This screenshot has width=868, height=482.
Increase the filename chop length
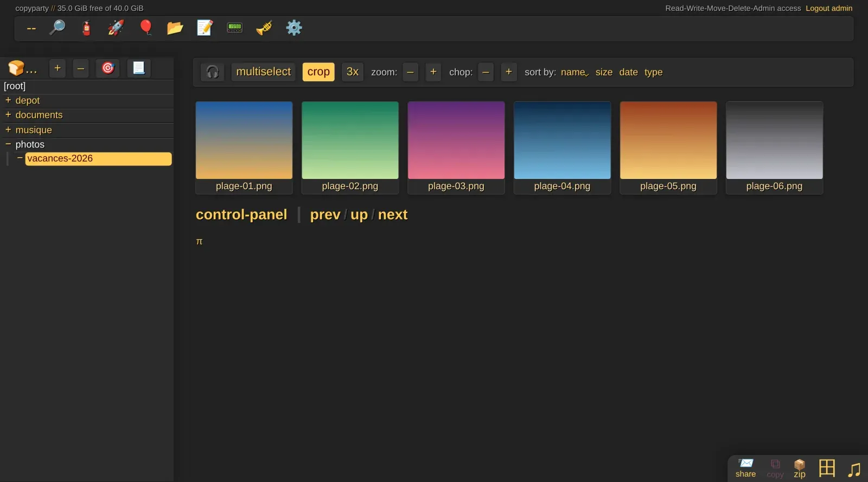[509, 72]
